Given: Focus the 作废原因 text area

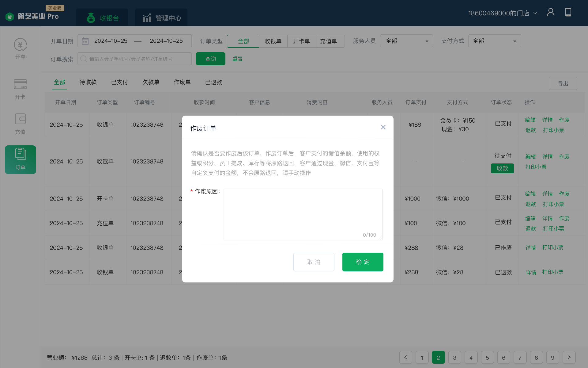Looking at the screenshot, I should pyautogui.click(x=303, y=214).
